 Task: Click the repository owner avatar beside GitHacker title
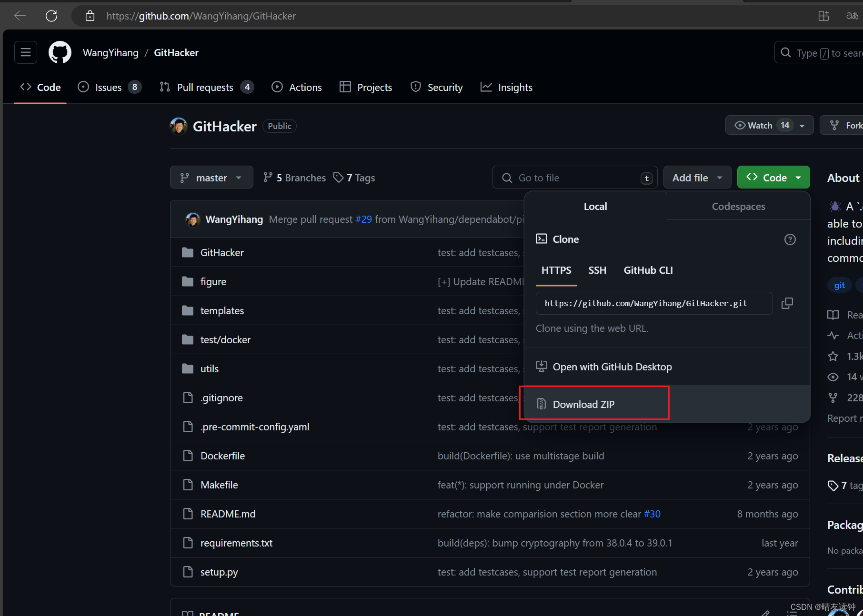(179, 126)
